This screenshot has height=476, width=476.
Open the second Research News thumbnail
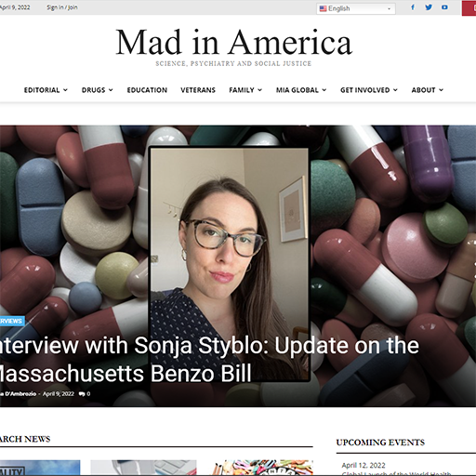pos(143,468)
